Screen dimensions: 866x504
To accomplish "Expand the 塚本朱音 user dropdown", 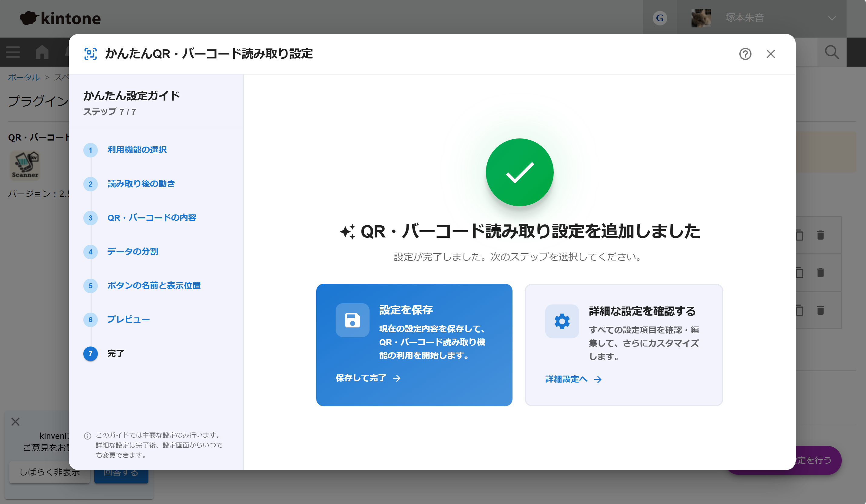I will click(x=832, y=18).
